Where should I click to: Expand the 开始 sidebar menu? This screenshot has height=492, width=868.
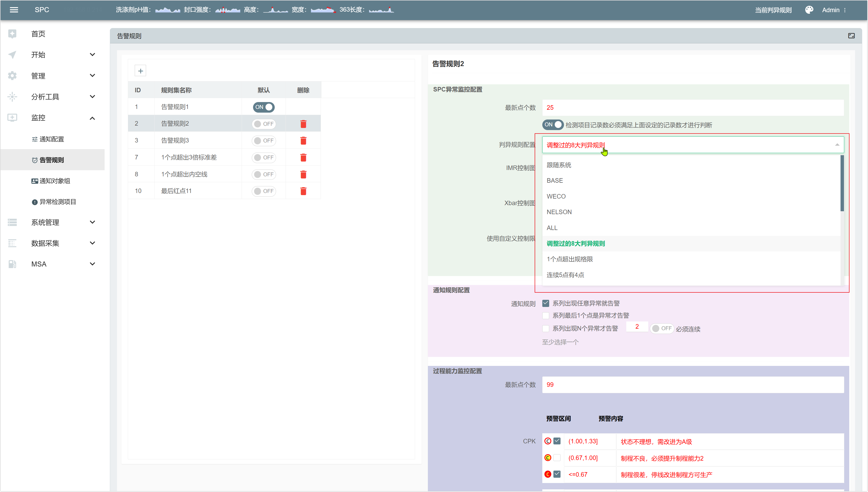[92, 55]
